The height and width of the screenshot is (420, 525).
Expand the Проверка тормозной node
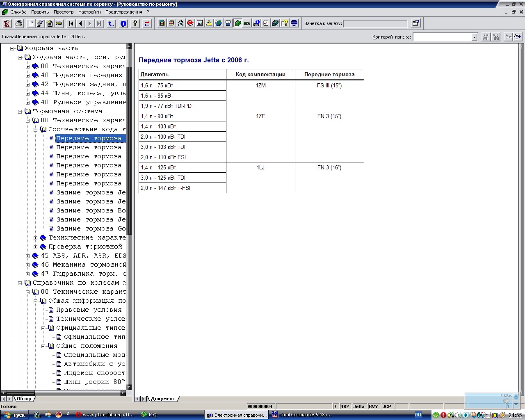click(x=36, y=247)
